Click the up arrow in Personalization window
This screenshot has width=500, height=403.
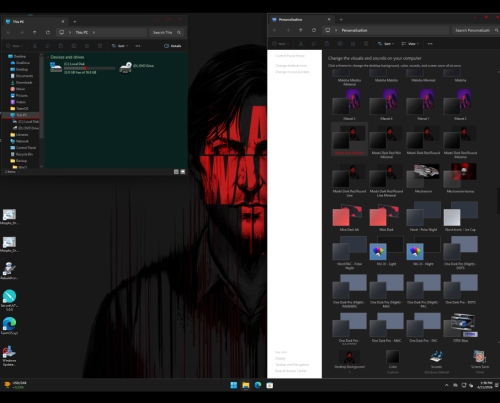tap(301, 30)
